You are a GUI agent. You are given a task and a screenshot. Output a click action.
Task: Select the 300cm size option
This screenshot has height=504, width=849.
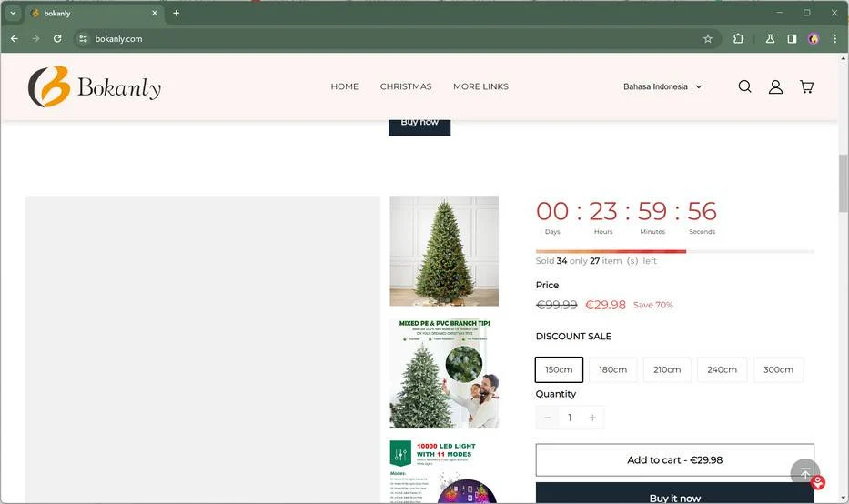[x=778, y=369]
